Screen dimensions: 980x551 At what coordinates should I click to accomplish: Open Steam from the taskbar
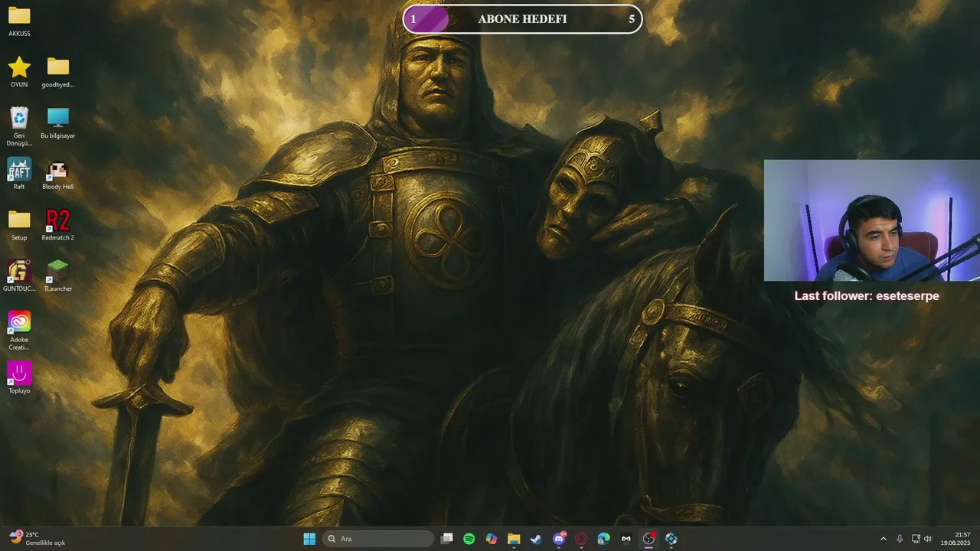click(x=536, y=539)
